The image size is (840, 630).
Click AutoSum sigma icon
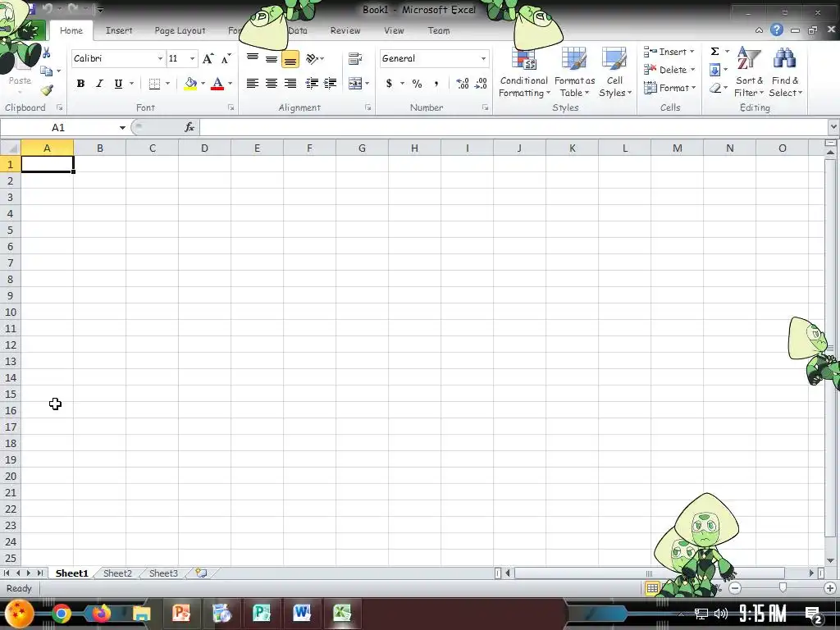pyautogui.click(x=714, y=52)
